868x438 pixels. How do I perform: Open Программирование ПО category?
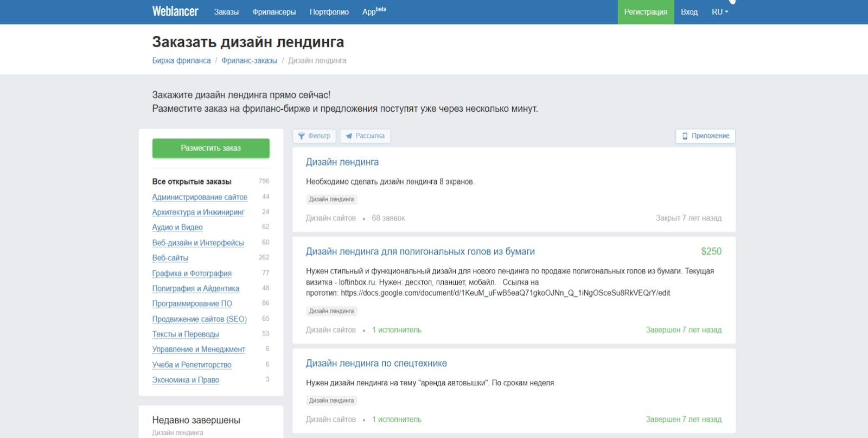[192, 304]
